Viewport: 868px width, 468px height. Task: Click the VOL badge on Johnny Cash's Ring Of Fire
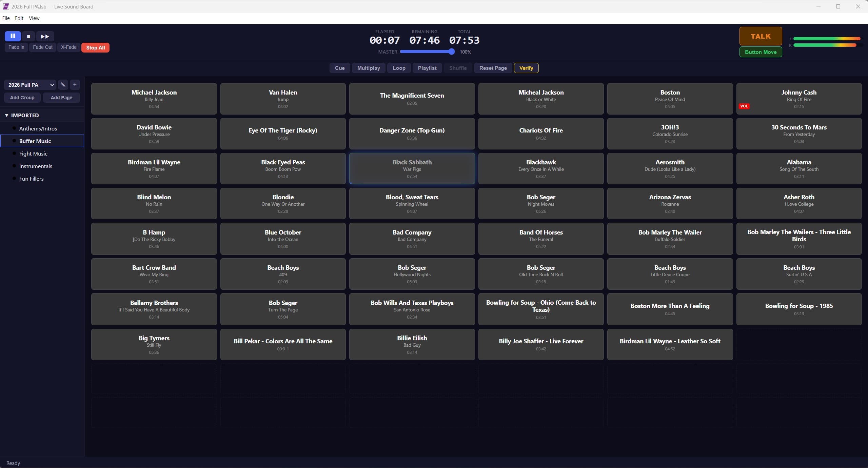[x=745, y=106]
